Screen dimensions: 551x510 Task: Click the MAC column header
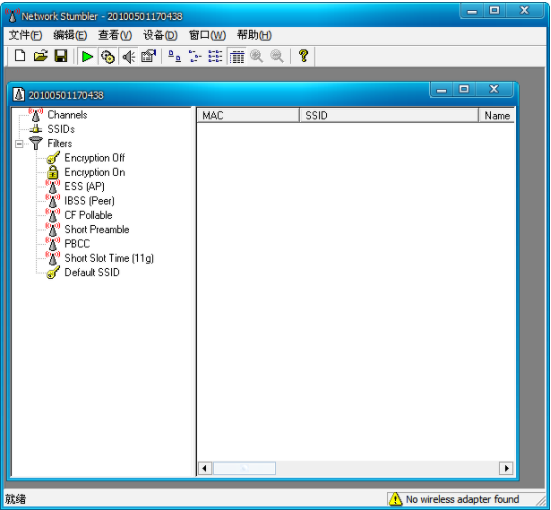248,115
